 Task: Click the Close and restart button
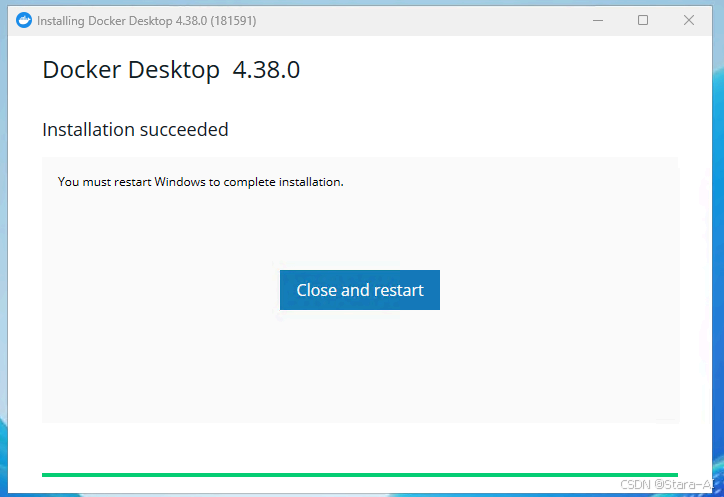(360, 290)
